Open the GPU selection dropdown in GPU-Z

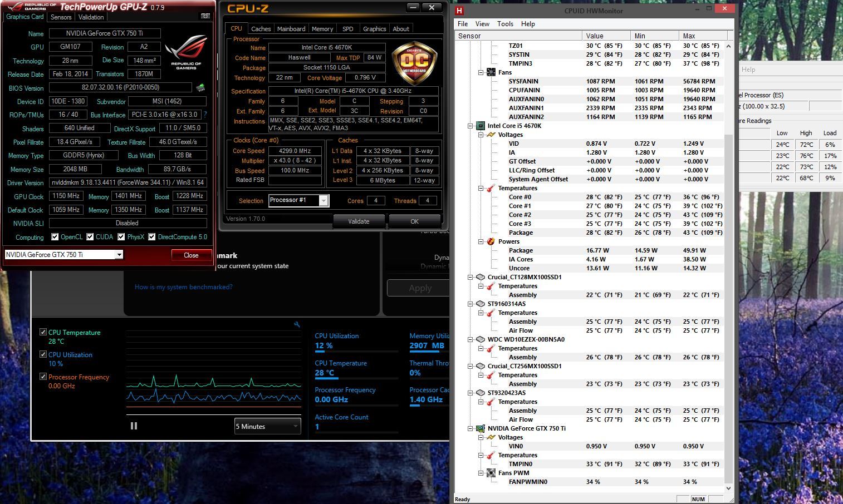(x=119, y=255)
